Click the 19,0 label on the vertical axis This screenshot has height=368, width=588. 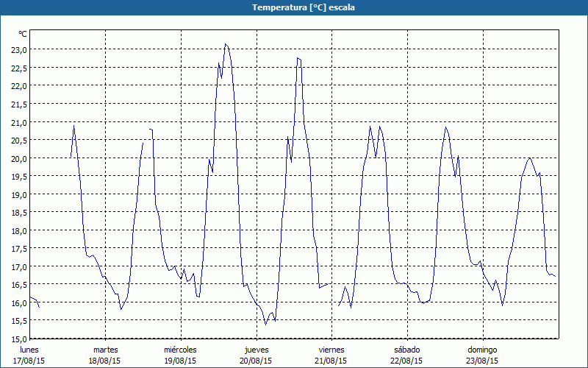pos(18,194)
